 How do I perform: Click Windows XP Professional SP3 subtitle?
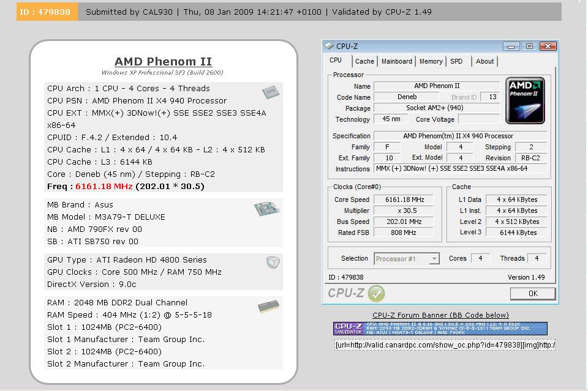(162, 72)
